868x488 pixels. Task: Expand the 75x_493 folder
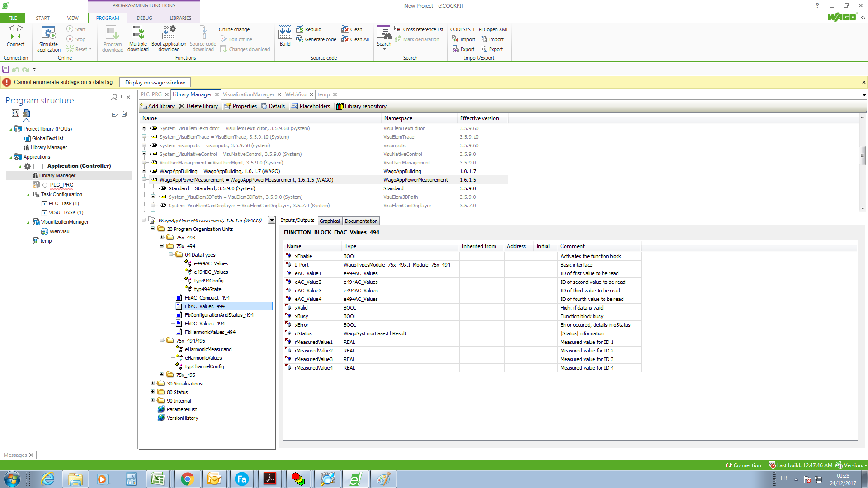161,237
